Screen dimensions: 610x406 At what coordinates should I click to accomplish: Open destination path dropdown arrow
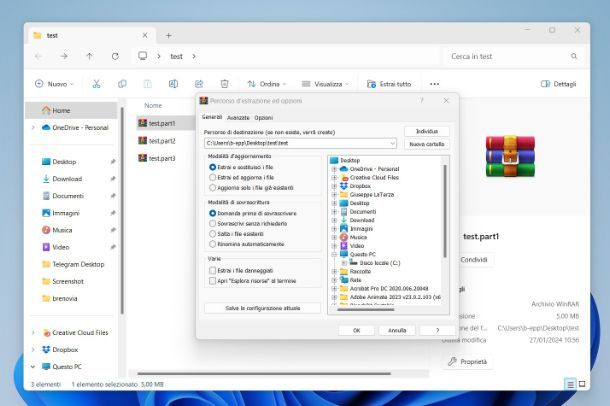point(392,143)
